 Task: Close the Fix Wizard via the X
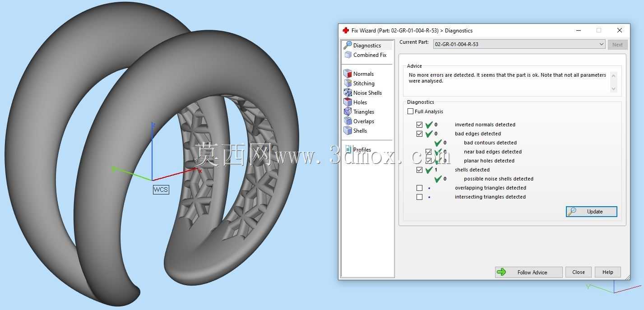tap(620, 30)
